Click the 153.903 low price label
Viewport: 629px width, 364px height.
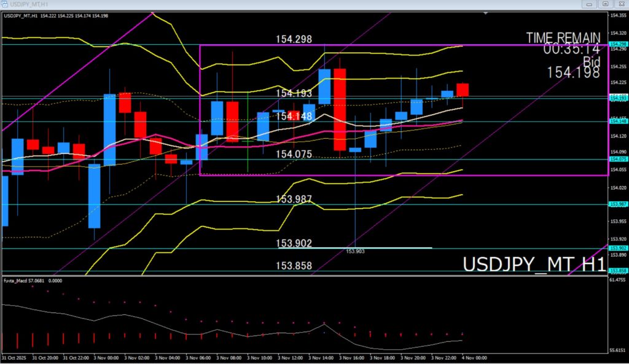pyautogui.click(x=356, y=252)
